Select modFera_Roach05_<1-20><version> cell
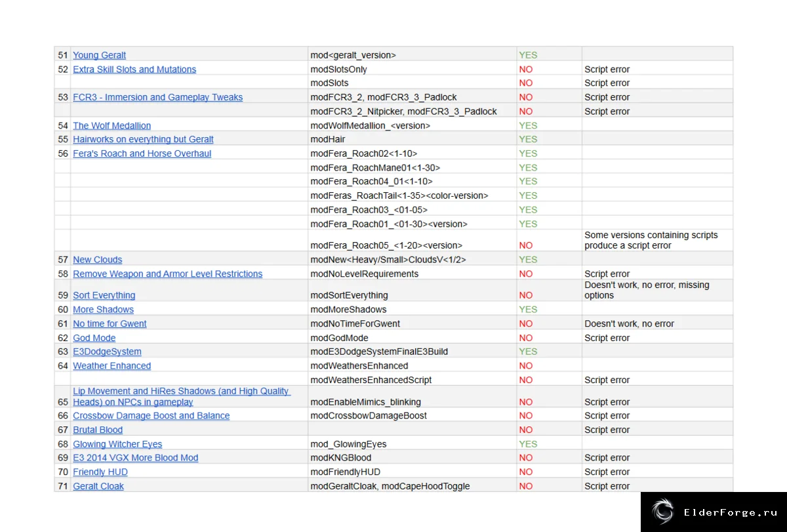Image resolution: width=787 pixels, height=532 pixels. pos(412,241)
